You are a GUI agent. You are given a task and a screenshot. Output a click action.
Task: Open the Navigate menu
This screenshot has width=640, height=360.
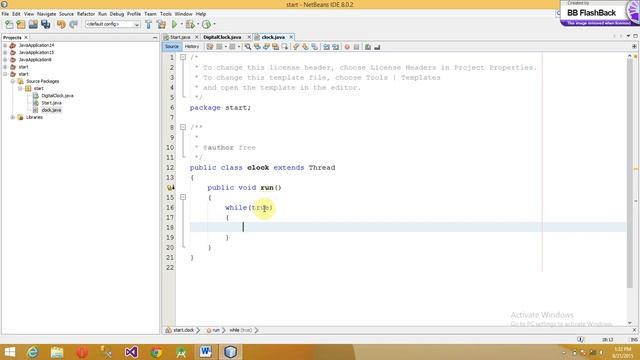[47, 14]
